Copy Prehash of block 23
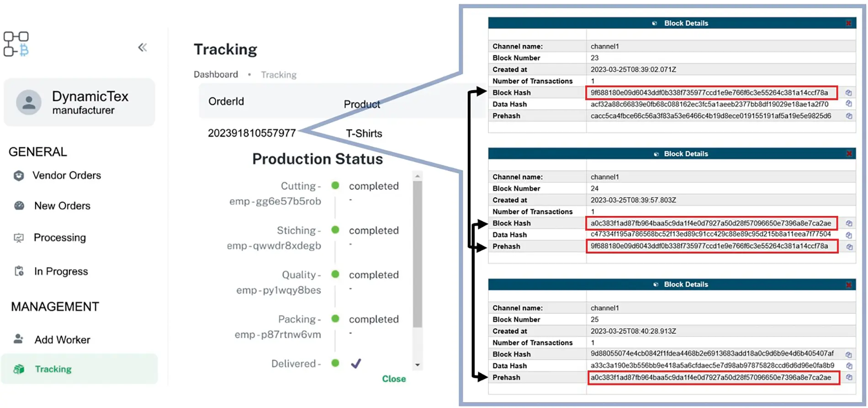 pos(849,116)
